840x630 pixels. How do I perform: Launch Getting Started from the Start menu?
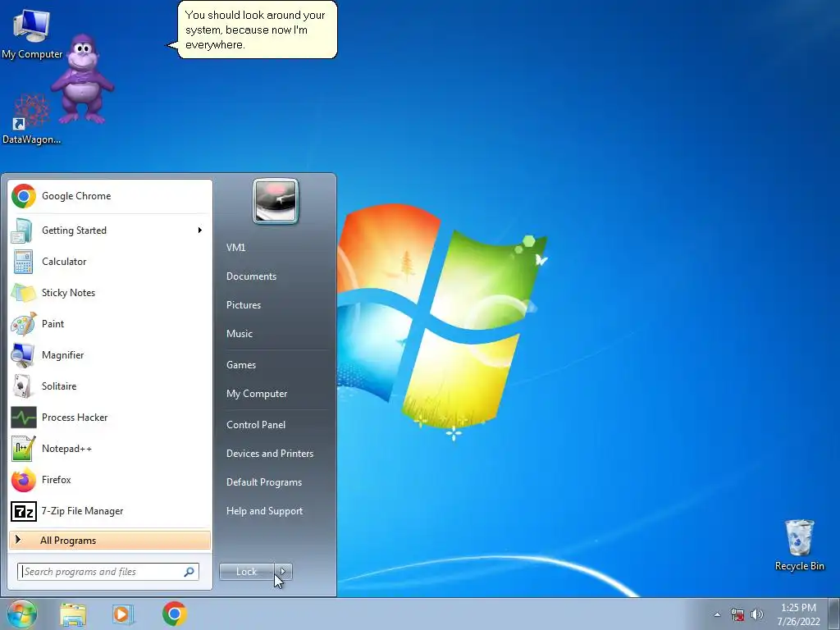pyautogui.click(x=110, y=231)
